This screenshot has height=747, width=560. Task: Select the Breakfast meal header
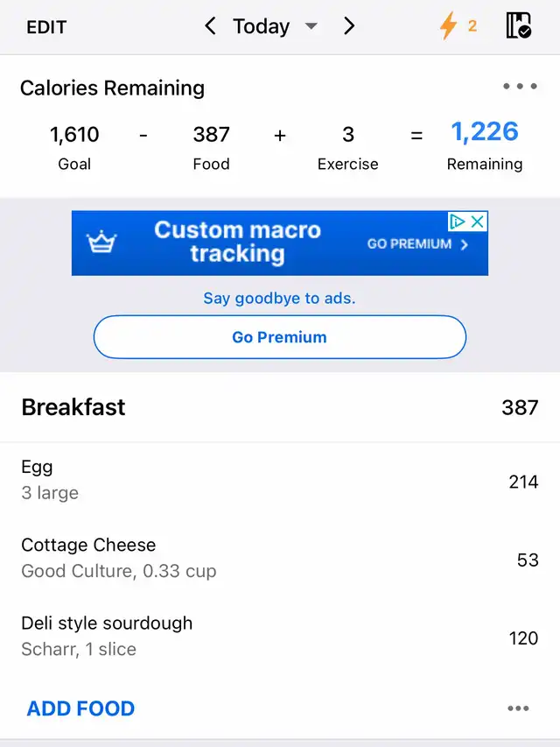point(280,407)
